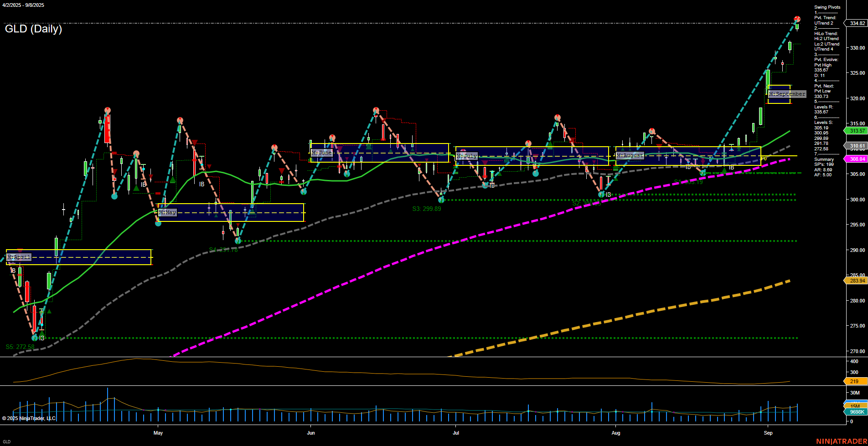
Task: Switch to the GLD chart tab
Action: point(6,441)
